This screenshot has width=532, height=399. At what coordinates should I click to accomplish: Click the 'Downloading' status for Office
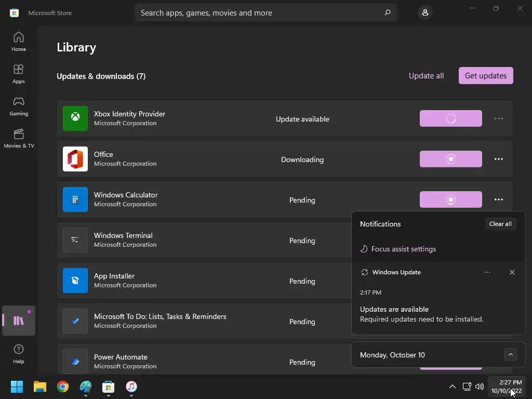pyautogui.click(x=302, y=159)
